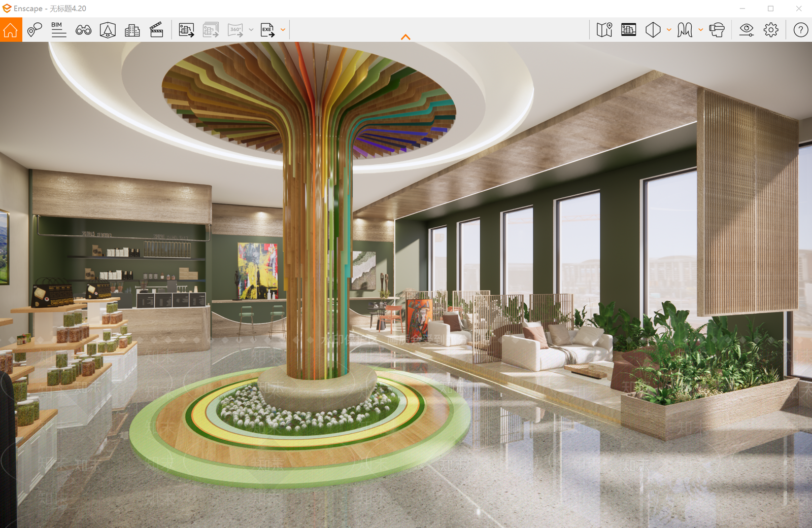The image size is (812, 528).
Task: Toggle the binoculars synchronize views icon
Action: click(83, 30)
